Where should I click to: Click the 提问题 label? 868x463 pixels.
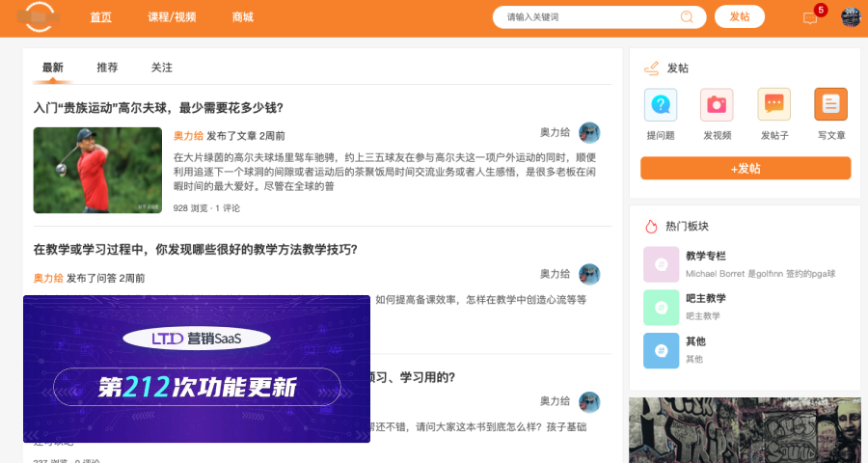[x=661, y=135]
